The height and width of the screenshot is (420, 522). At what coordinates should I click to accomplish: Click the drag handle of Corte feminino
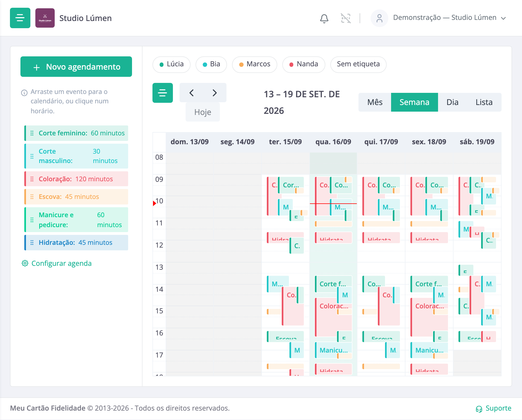coord(32,133)
